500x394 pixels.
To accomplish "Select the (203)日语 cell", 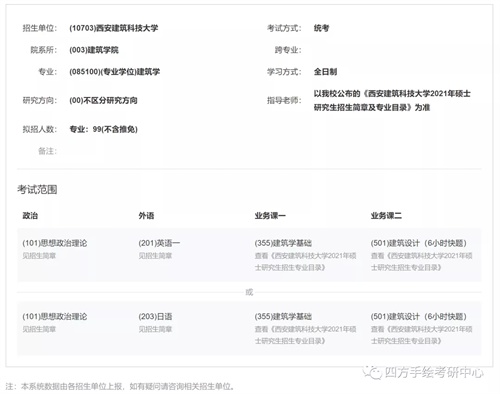I will click(155, 316).
